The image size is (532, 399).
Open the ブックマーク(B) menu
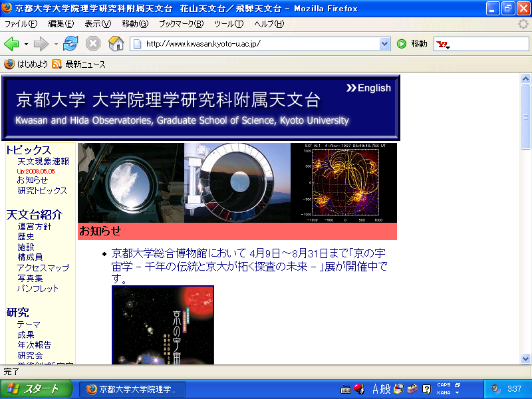click(x=182, y=24)
